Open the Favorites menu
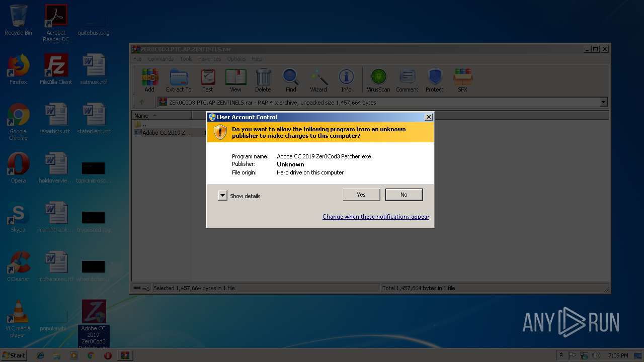Viewport: 644px width, 362px height. [209, 59]
